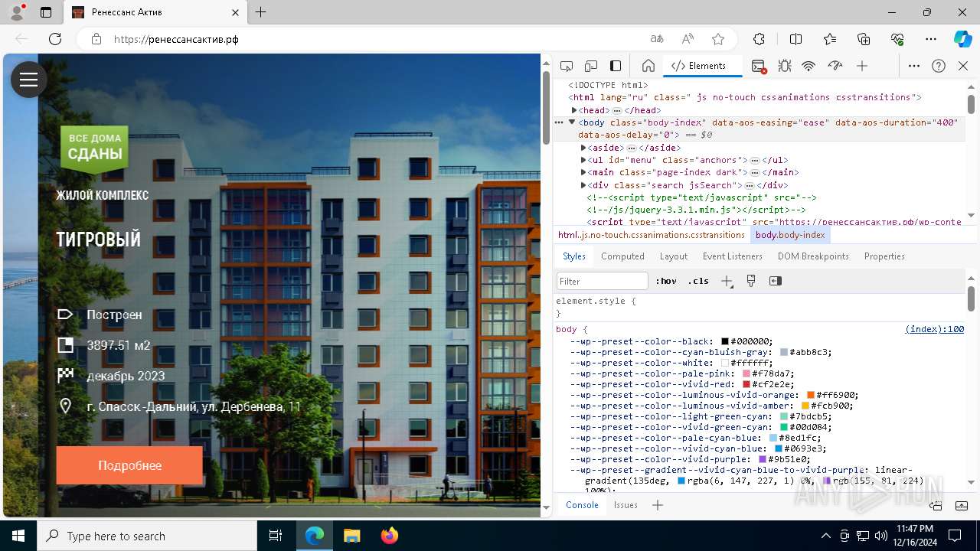Open split screen view
This screenshot has height=551, width=980.
coord(795,39)
